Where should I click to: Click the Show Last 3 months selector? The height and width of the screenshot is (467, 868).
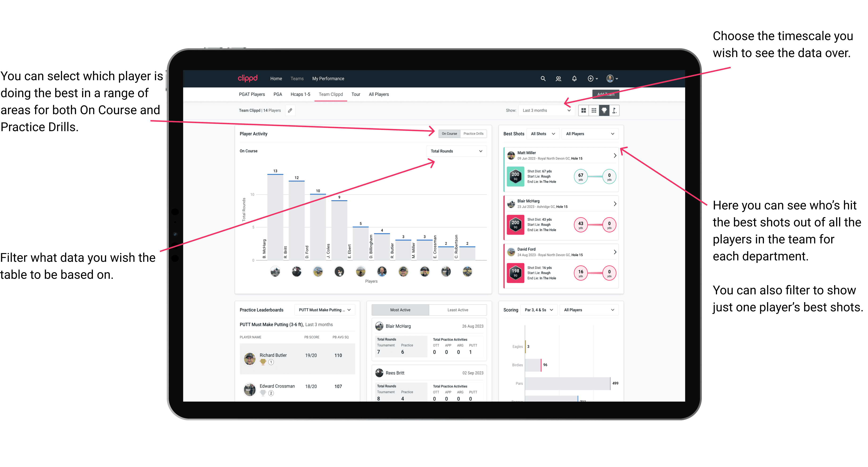(x=549, y=110)
